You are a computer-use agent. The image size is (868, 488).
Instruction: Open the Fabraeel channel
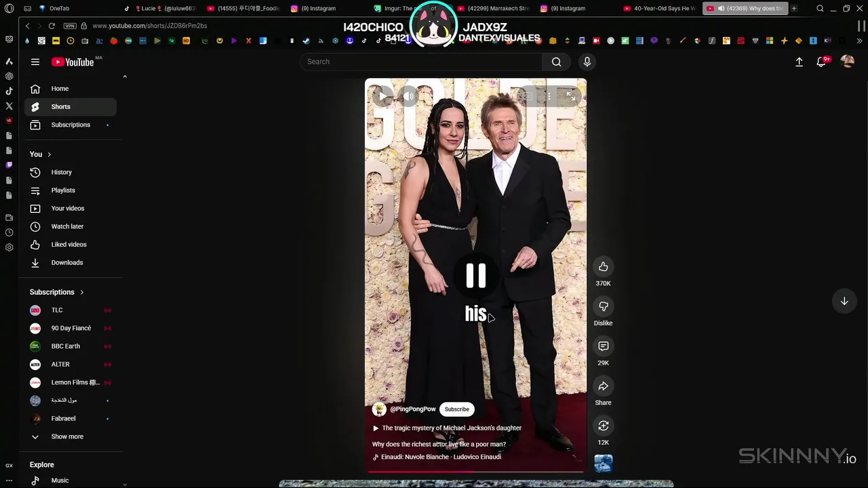70,419
